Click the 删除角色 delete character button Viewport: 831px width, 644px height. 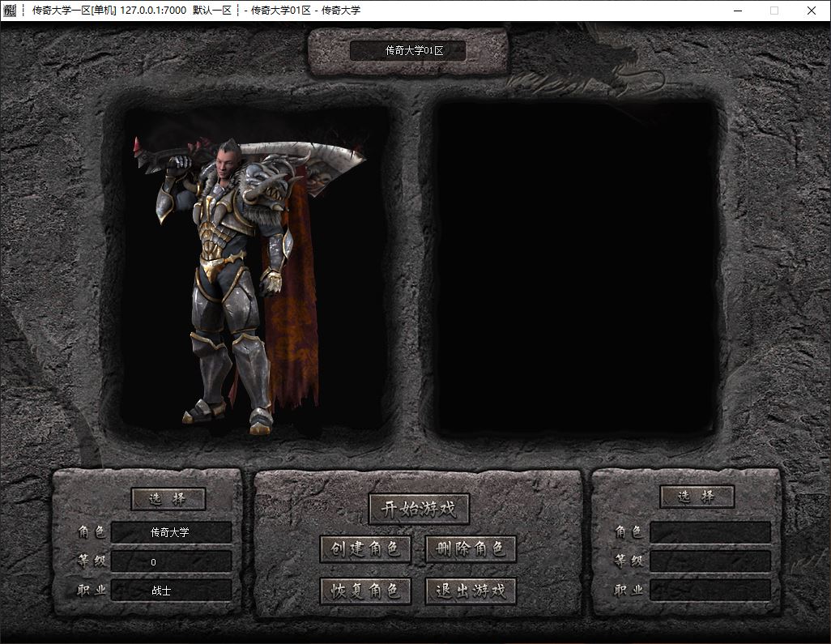[471, 548]
